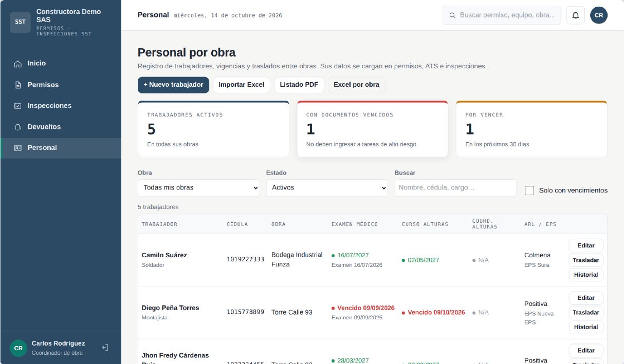
Task: Click the Torre Calle 93 cell for Diego
Action: 292,313
